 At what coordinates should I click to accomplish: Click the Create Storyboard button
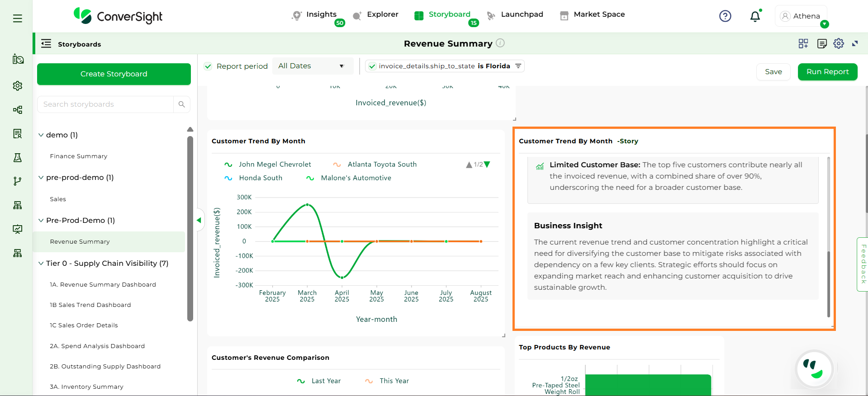tap(114, 74)
